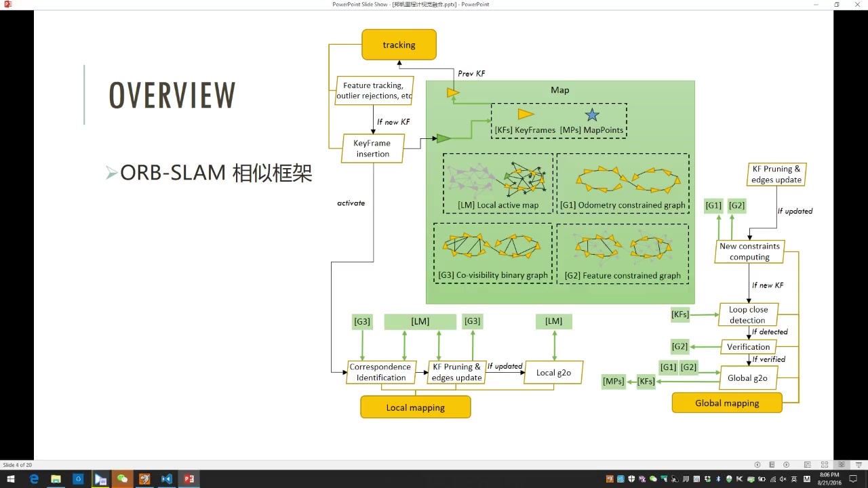Click the 'OVERVIEW' slide title
The height and width of the screenshot is (488, 868).
click(x=172, y=95)
